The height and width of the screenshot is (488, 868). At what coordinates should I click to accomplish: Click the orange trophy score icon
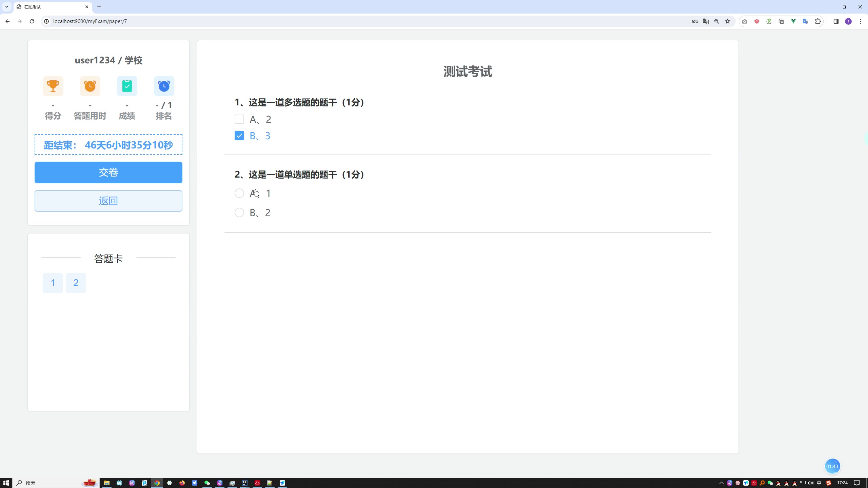(x=53, y=86)
